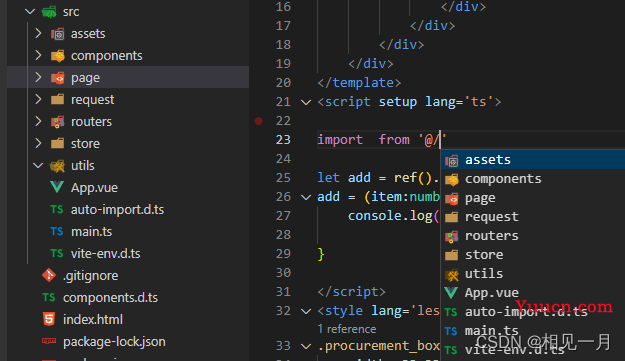The image size is (625, 361).
Task: Fold the script block at line 21
Action: tap(306, 102)
